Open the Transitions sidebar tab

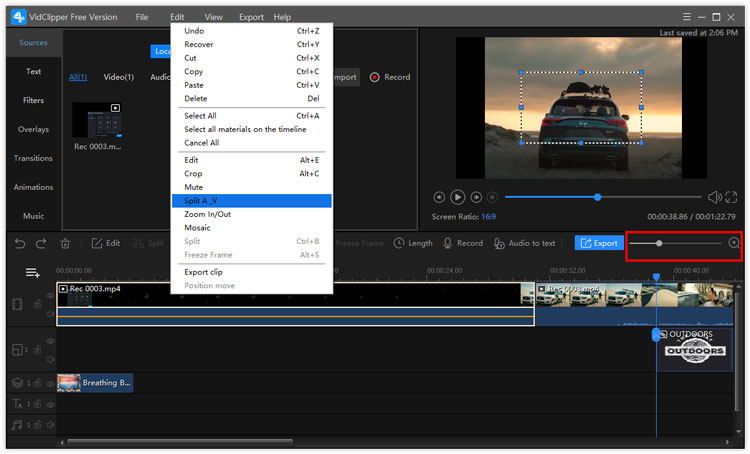click(x=33, y=158)
